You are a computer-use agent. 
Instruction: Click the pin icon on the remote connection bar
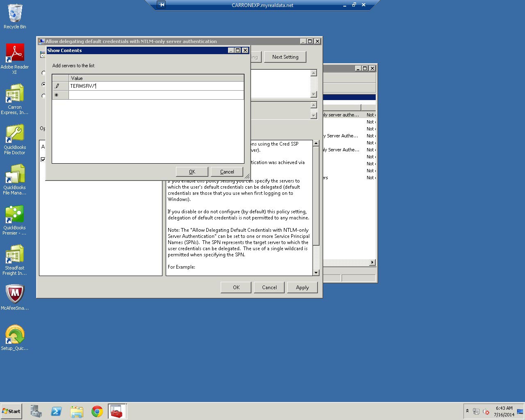click(x=162, y=5)
